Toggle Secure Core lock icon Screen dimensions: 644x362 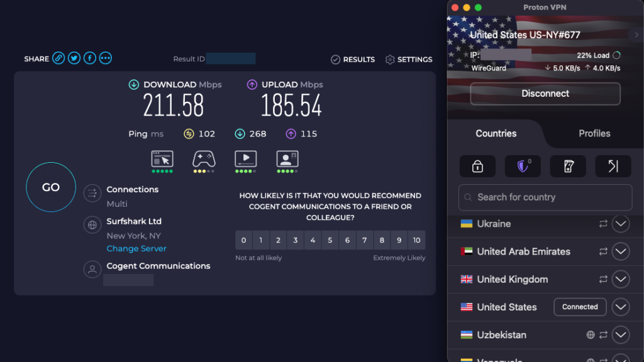(477, 166)
